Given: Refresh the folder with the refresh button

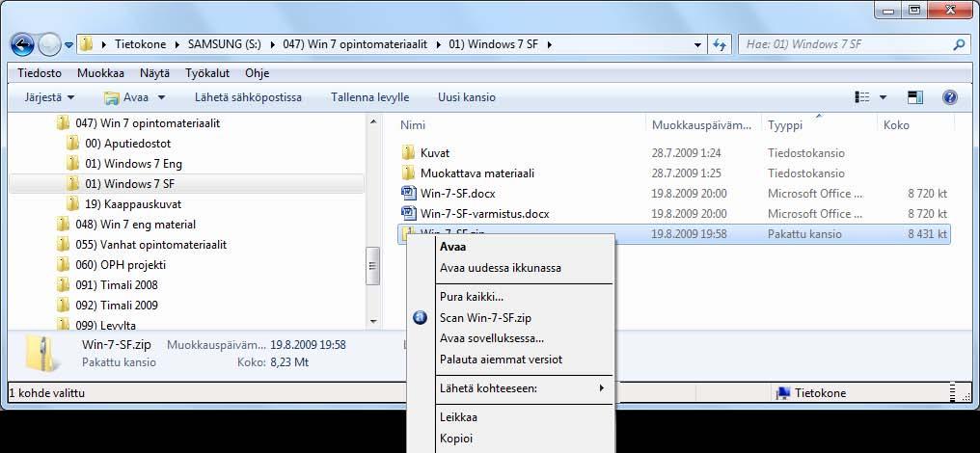Looking at the screenshot, I should [x=720, y=45].
